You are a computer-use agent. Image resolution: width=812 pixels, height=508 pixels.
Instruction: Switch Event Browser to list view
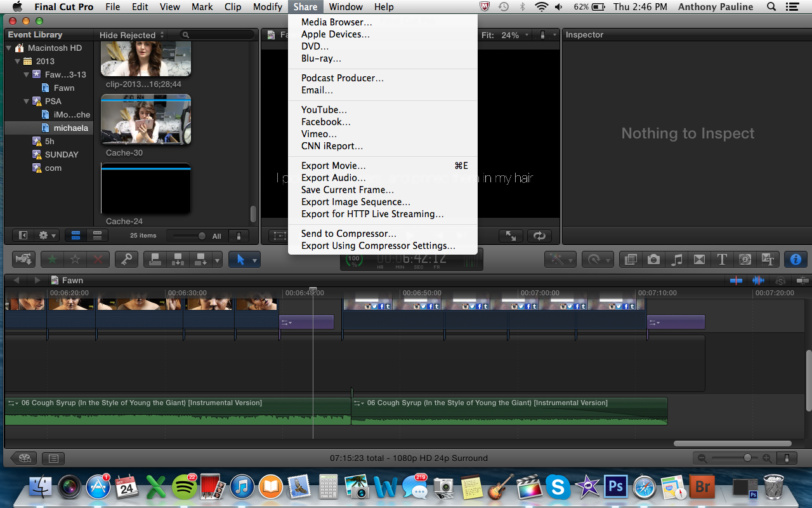click(x=97, y=236)
